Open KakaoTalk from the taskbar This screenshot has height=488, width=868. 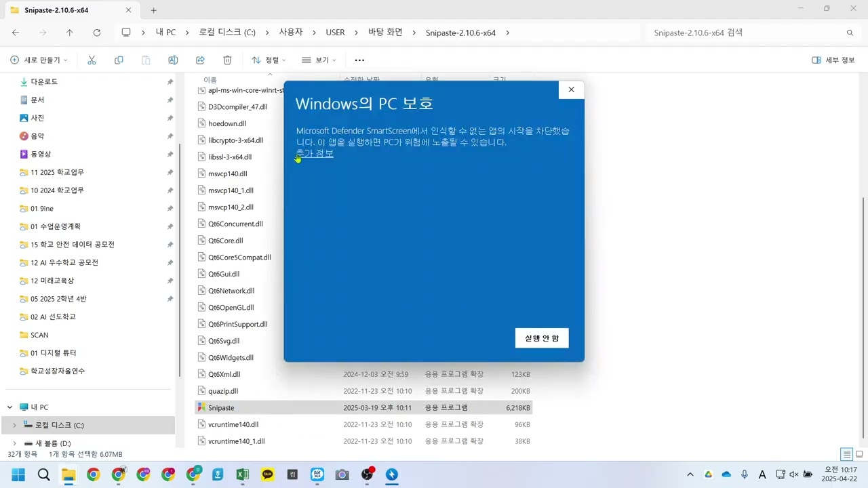click(268, 474)
